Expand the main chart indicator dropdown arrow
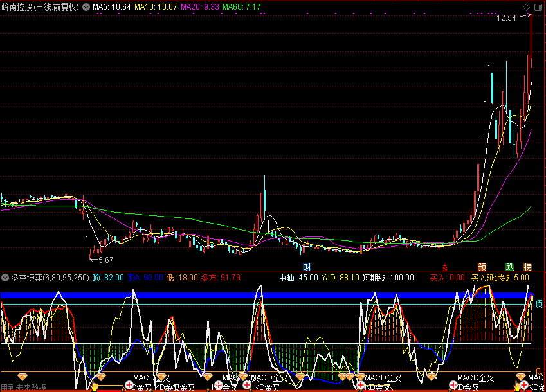 (x=86, y=7)
